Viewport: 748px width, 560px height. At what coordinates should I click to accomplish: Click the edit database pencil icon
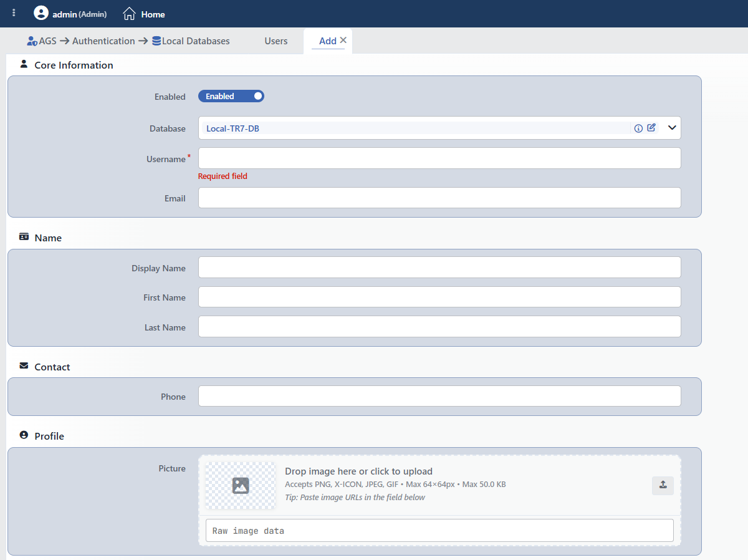click(x=651, y=128)
